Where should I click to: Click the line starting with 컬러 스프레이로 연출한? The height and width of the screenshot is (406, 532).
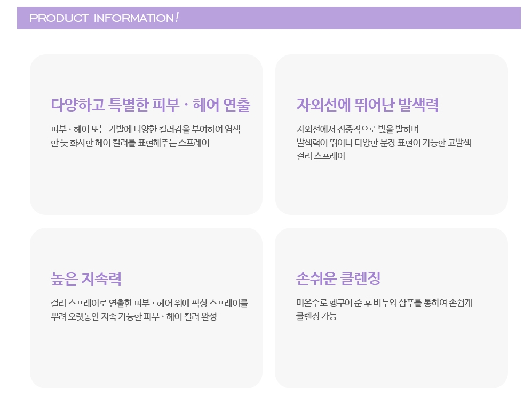point(149,303)
